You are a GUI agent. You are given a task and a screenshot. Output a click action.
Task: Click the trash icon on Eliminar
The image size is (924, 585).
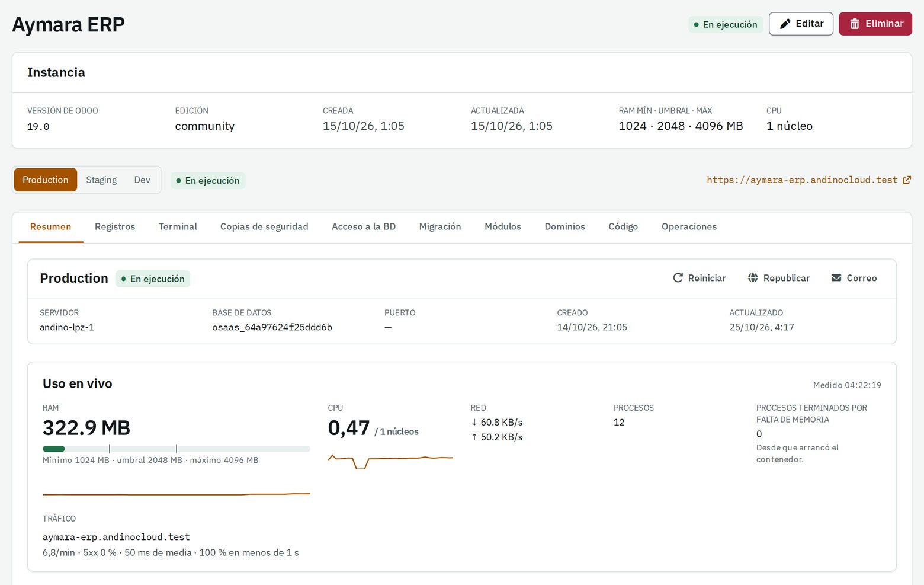point(855,24)
